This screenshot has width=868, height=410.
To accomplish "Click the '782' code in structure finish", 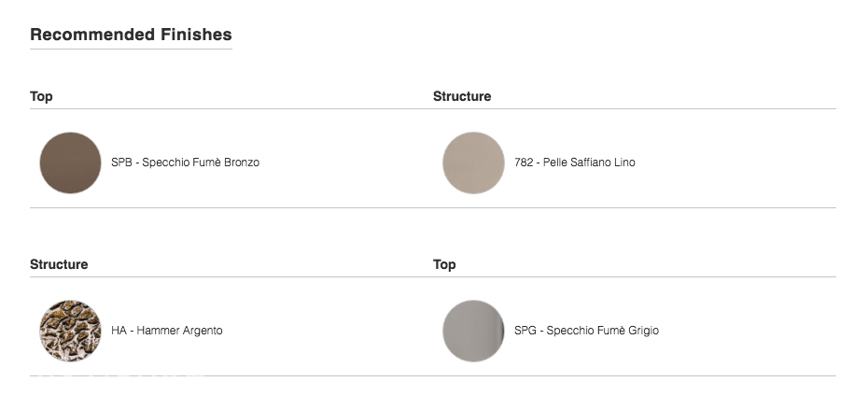I will (x=524, y=163).
